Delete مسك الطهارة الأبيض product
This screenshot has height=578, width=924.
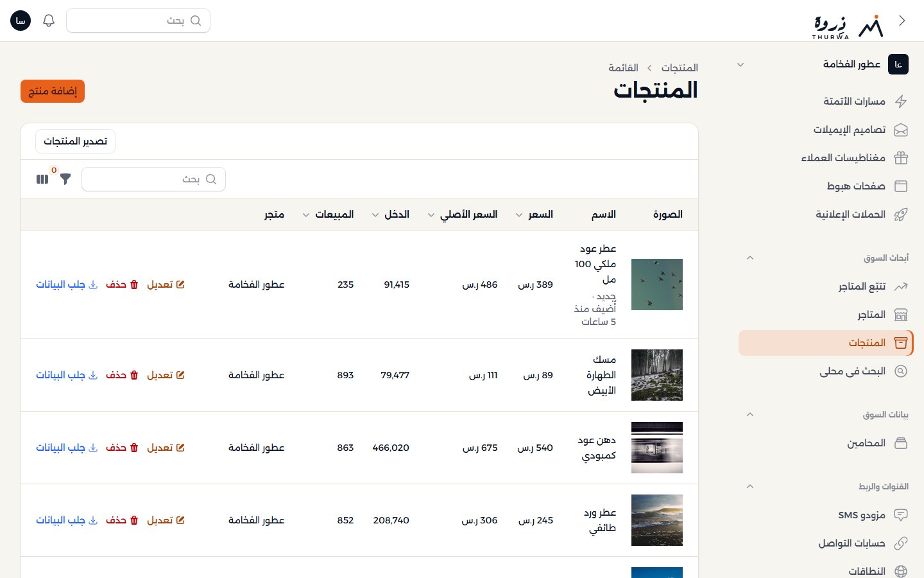121,375
